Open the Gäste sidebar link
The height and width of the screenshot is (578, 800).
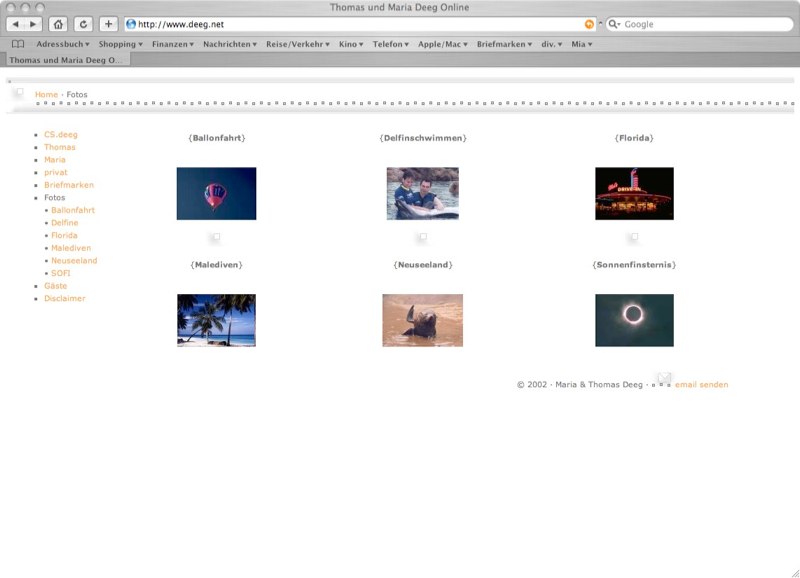coord(56,286)
